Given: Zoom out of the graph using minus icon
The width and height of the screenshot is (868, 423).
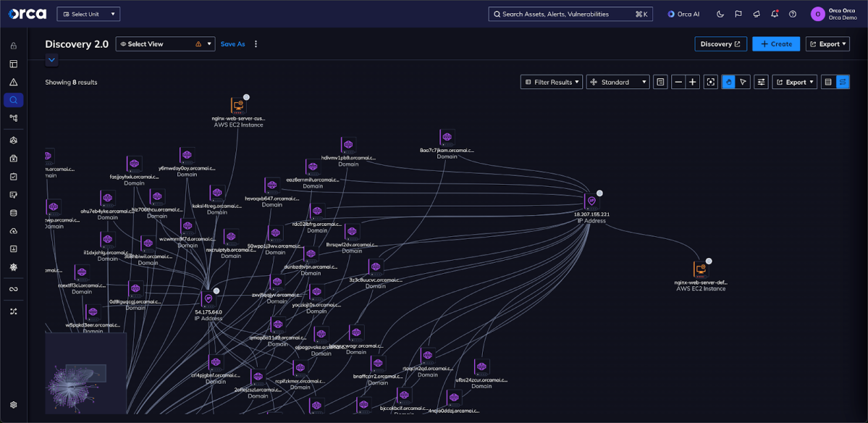Looking at the screenshot, I should pyautogui.click(x=678, y=81).
